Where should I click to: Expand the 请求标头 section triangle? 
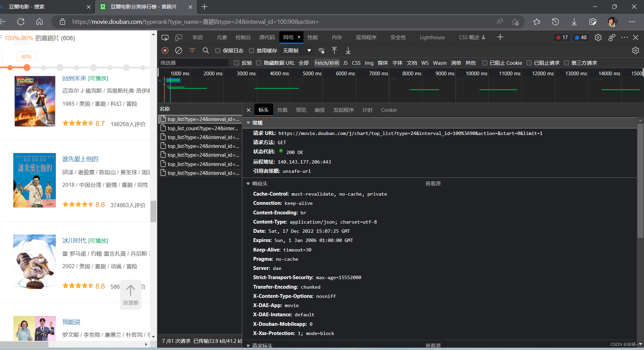tap(248, 346)
